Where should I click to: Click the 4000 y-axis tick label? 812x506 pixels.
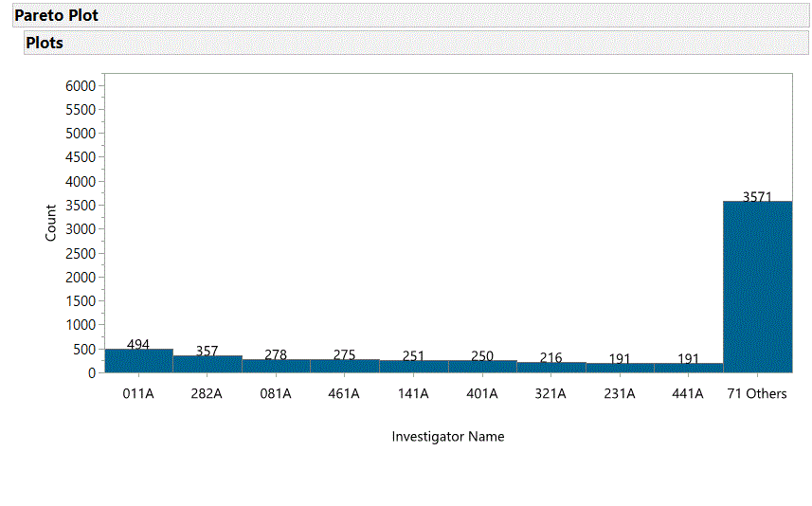pyautogui.click(x=81, y=182)
